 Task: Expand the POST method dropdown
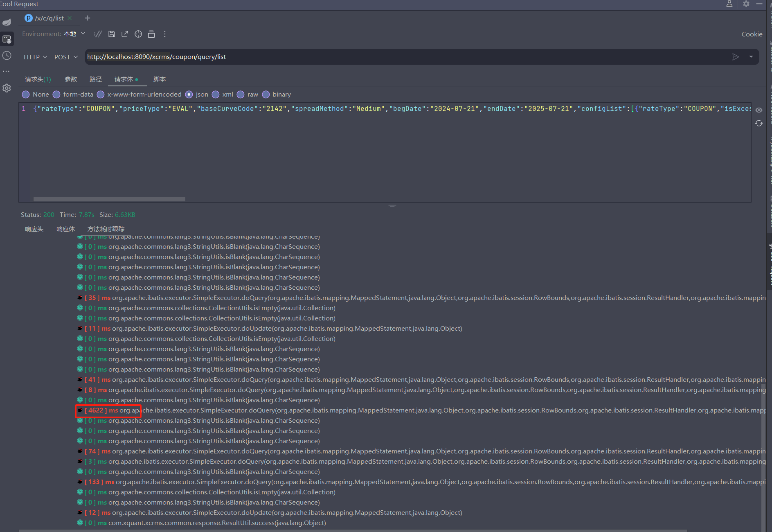tap(66, 57)
